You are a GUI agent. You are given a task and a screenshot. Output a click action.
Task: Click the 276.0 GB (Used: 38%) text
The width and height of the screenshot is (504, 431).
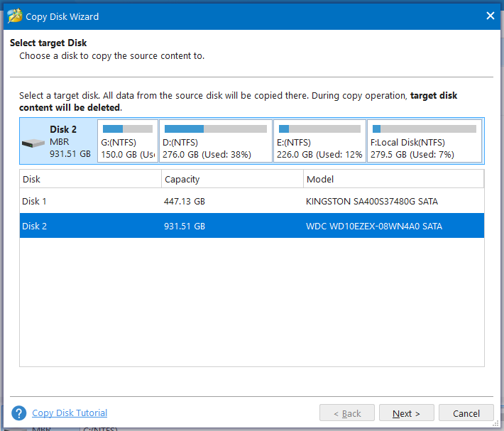click(x=207, y=155)
